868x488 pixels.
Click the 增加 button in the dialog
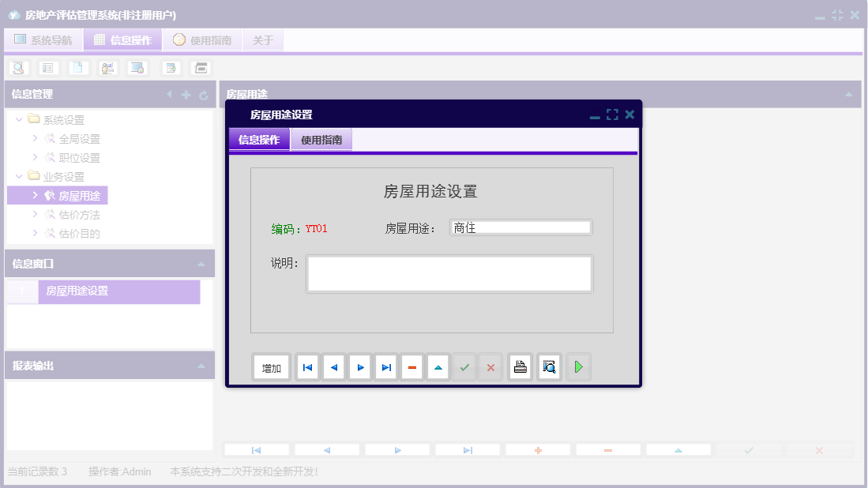[271, 366]
